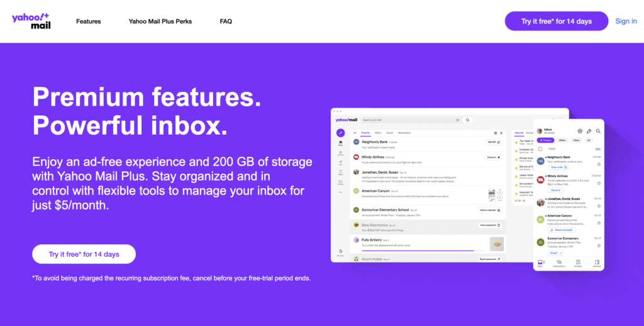Screen dimensions: 644x326
Task: Click the search filter icon in the mockup search bar
Action: click(x=458, y=120)
